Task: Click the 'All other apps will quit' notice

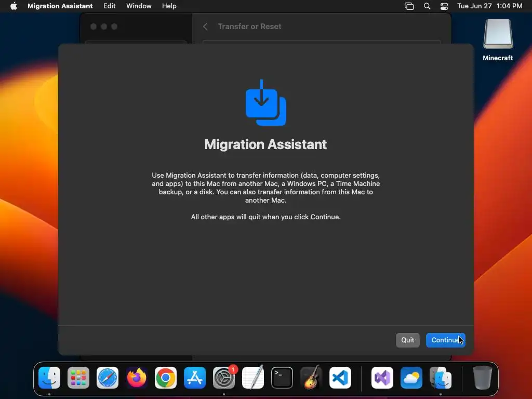Action: (x=265, y=217)
